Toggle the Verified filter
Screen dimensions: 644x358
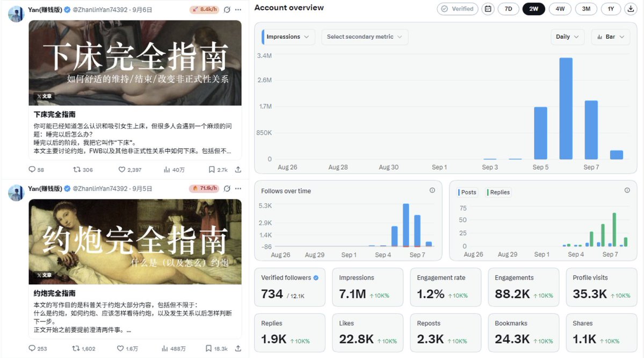458,9
